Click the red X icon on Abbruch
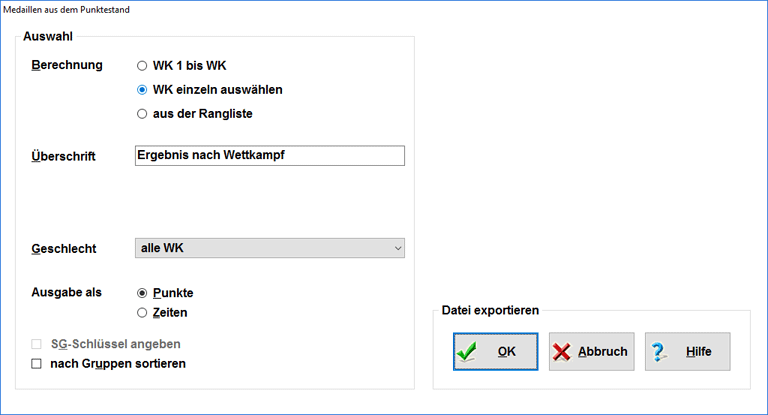The width and height of the screenshot is (768, 415). [563, 352]
